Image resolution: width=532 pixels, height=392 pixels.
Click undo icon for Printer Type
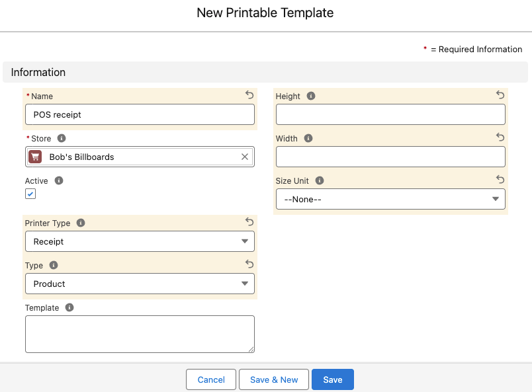249,222
